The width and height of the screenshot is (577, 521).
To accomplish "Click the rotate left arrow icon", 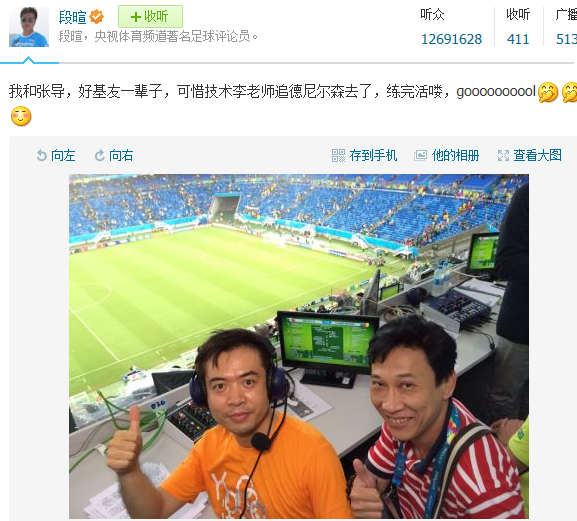I will pos(42,155).
